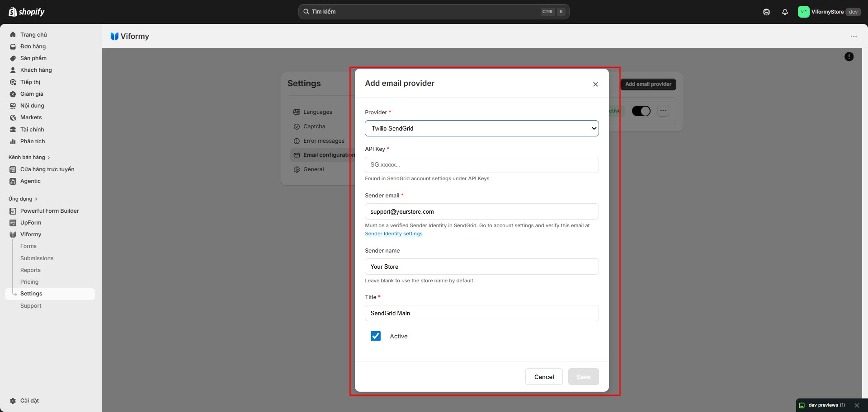The width and height of the screenshot is (868, 412).
Task: Click the Phân tích chart icon
Action: point(13,141)
